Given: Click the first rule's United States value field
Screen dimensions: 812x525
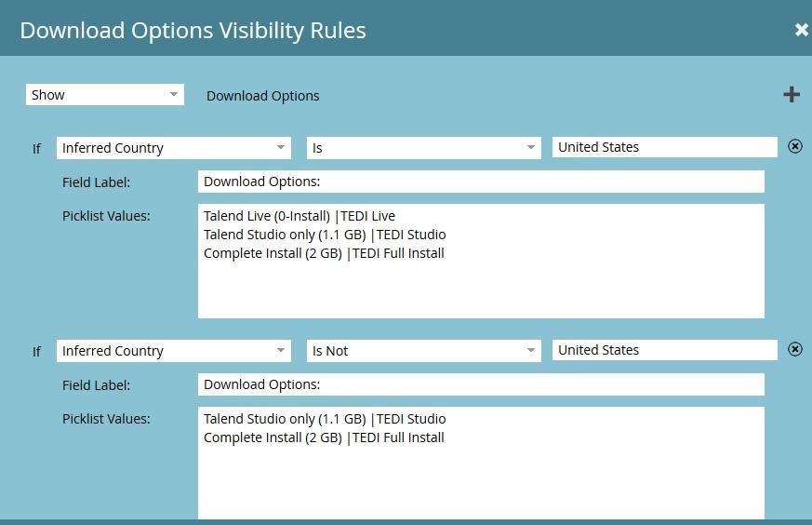Looking at the screenshot, I should click(664, 147).
